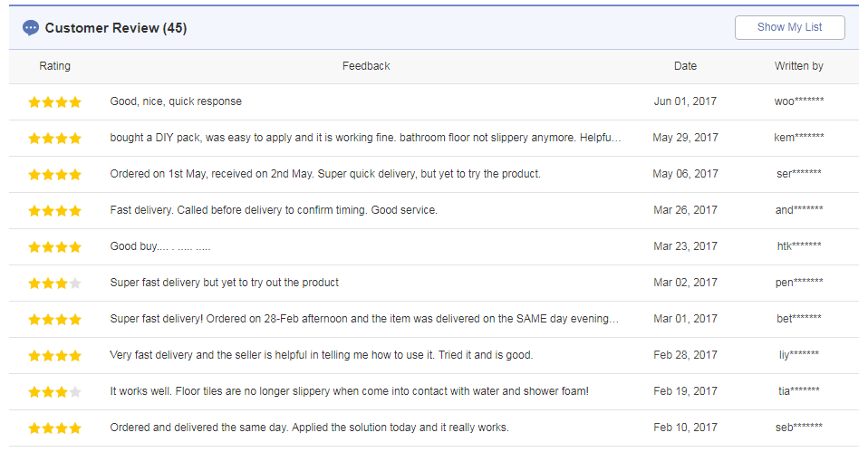The width and height of the screenshot is (868, 452).
Task: Open truncated DIY pack review text
Action: (365, 137)
